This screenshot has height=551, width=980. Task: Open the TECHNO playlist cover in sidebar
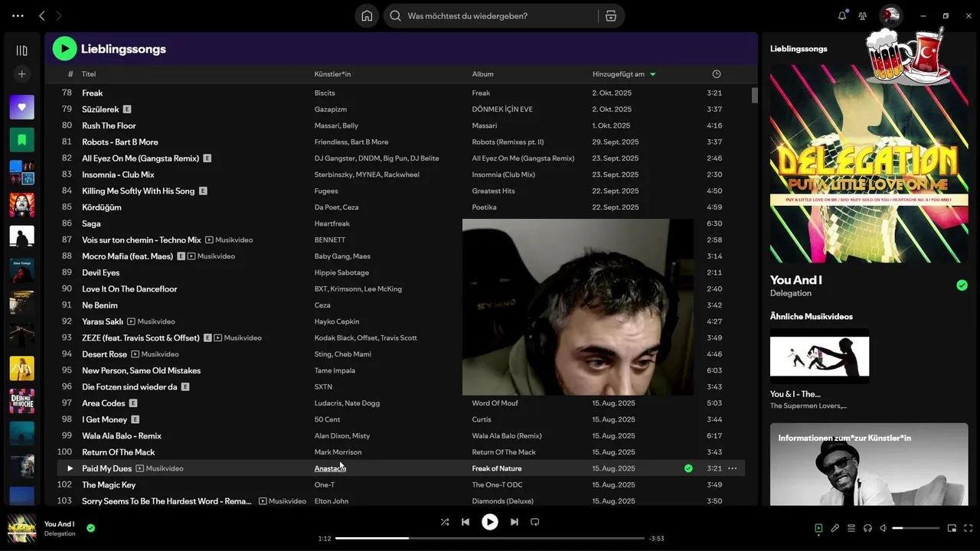[21, 205]
